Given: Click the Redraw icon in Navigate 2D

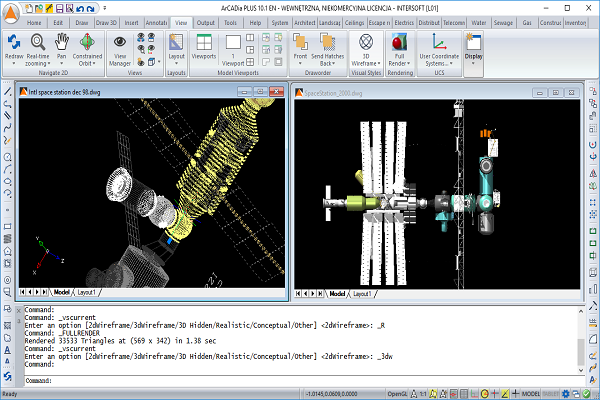Looking at the screenshot, I should (15, 42).
